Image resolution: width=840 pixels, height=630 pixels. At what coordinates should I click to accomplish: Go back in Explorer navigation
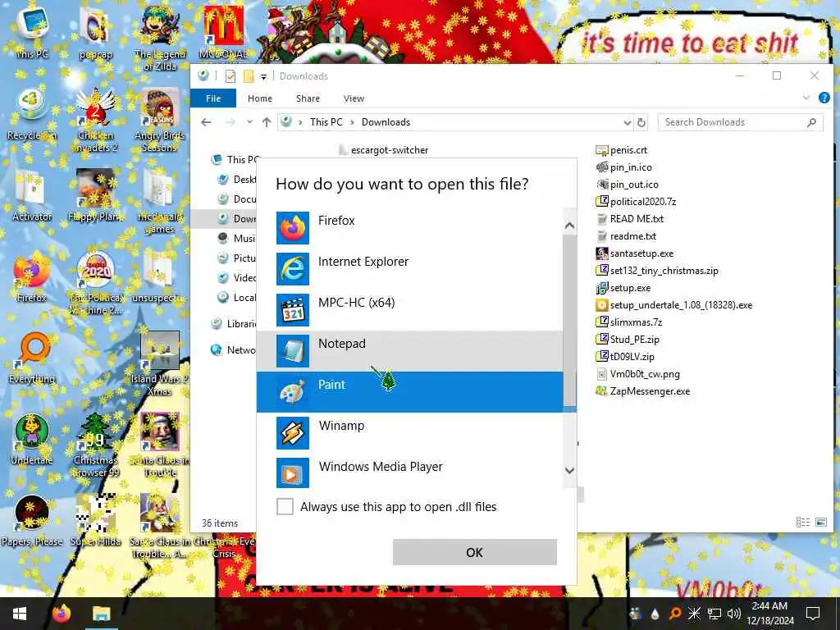[206, 122]
